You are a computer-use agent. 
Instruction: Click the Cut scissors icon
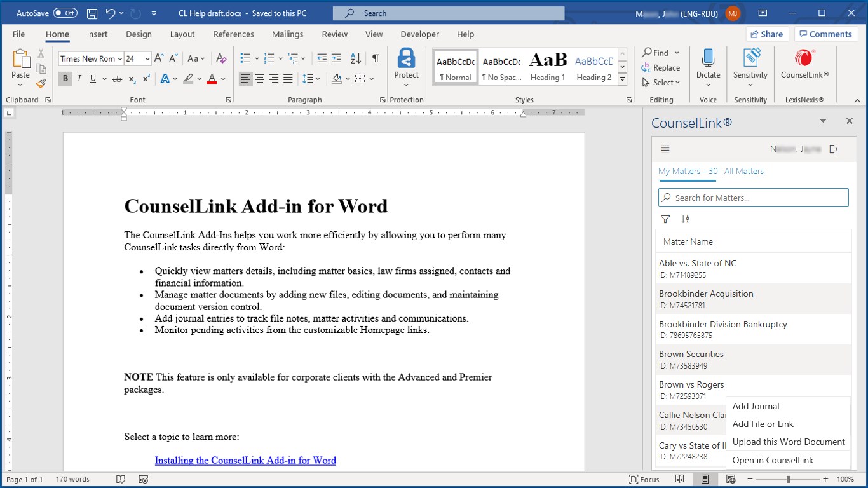tap(41, 53)
